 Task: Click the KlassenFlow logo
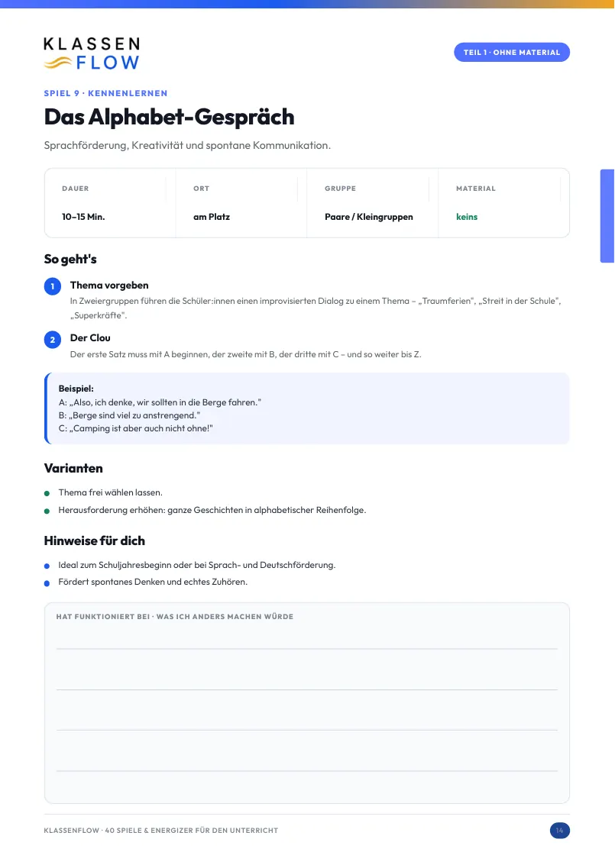coord(92,53)
